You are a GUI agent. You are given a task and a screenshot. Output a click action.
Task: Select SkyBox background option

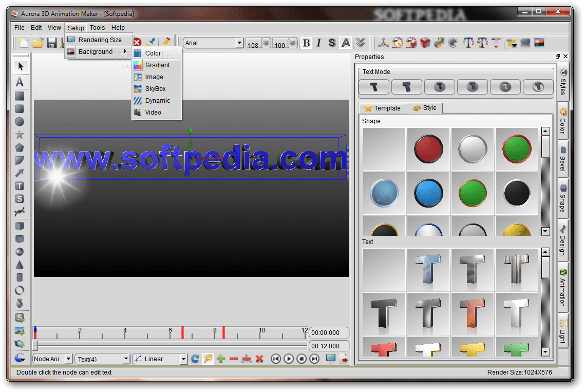[157, 89]
